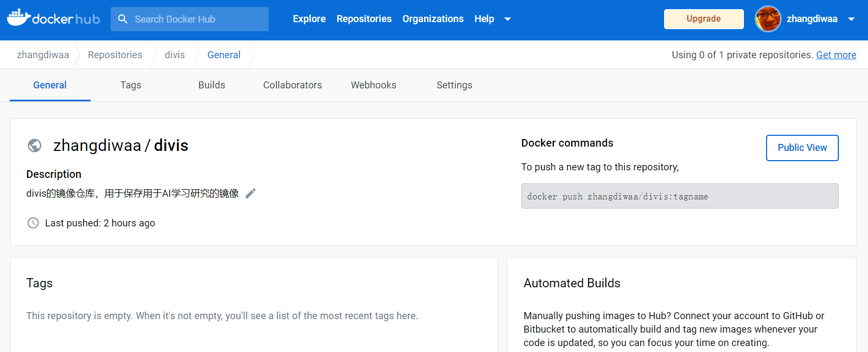
Task: Open the Help menu
Action: (x=484, y=19)
